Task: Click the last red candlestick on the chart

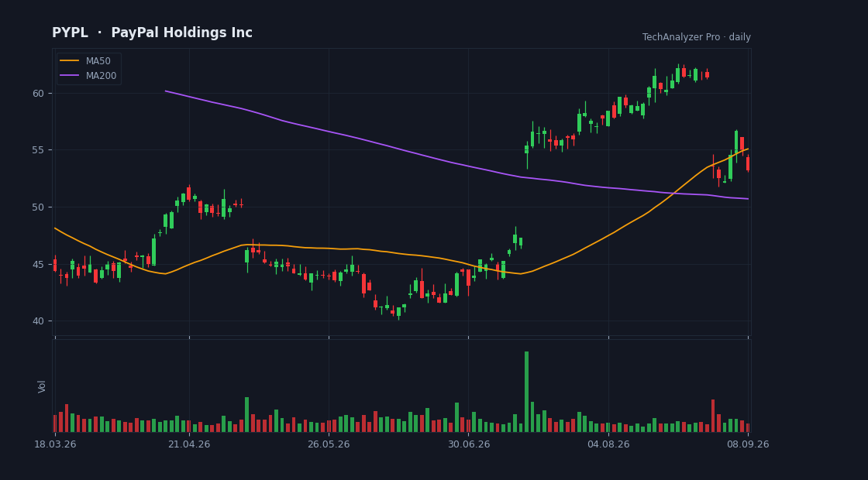Action: (748, 163)
